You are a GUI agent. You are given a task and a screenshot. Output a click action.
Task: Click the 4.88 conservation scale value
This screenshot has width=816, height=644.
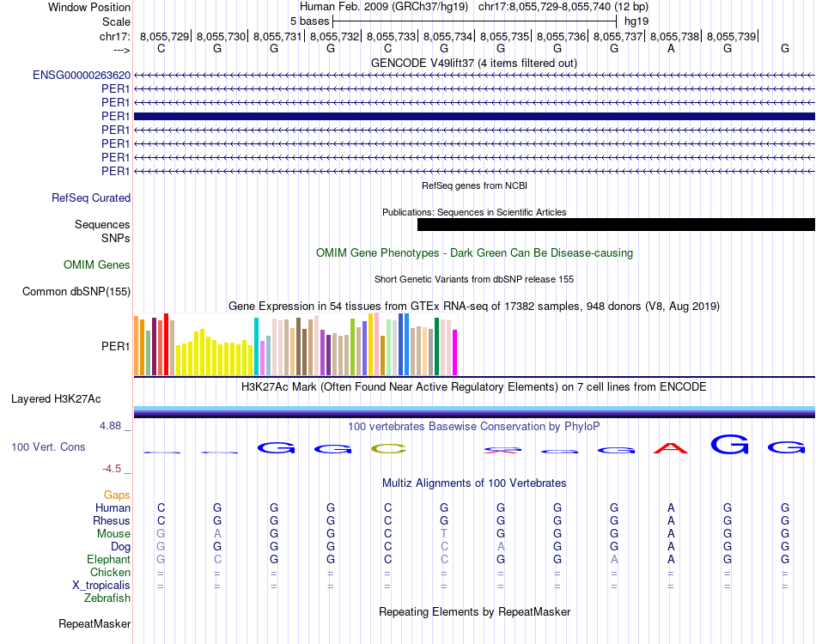(x=110, y=426)
